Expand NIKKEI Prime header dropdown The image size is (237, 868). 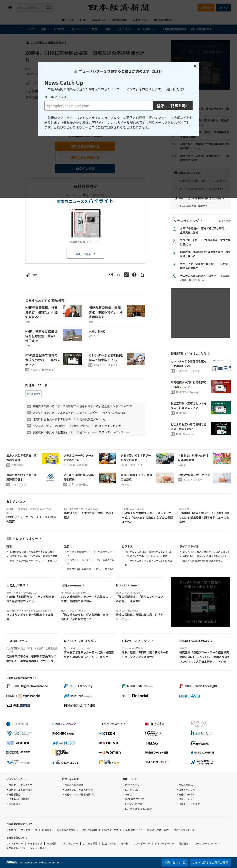coord(164,20)
